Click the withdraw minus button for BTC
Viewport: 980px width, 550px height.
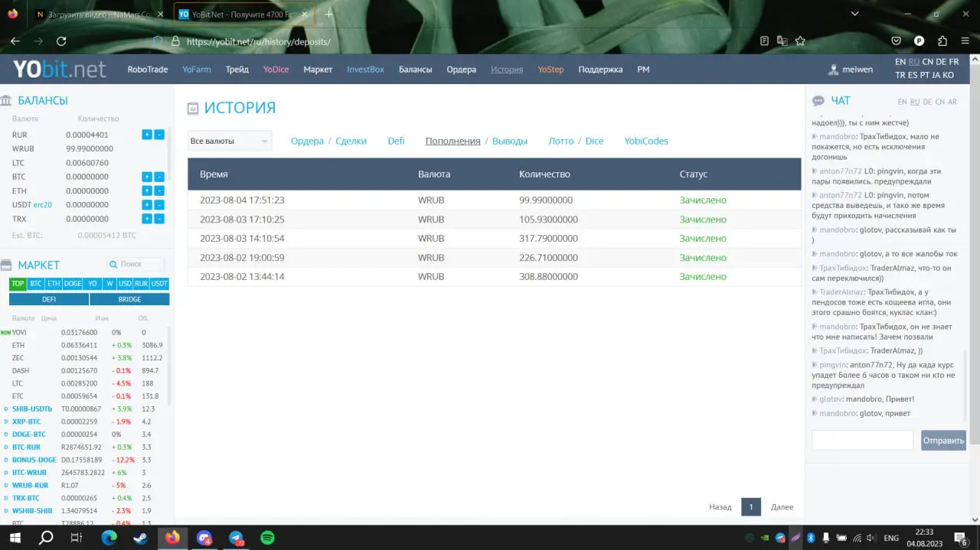coord(159,177)
